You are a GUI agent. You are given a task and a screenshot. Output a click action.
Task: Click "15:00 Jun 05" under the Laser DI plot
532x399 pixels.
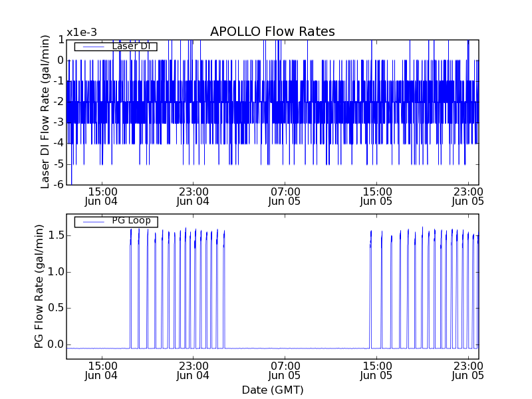coord(376,196)
